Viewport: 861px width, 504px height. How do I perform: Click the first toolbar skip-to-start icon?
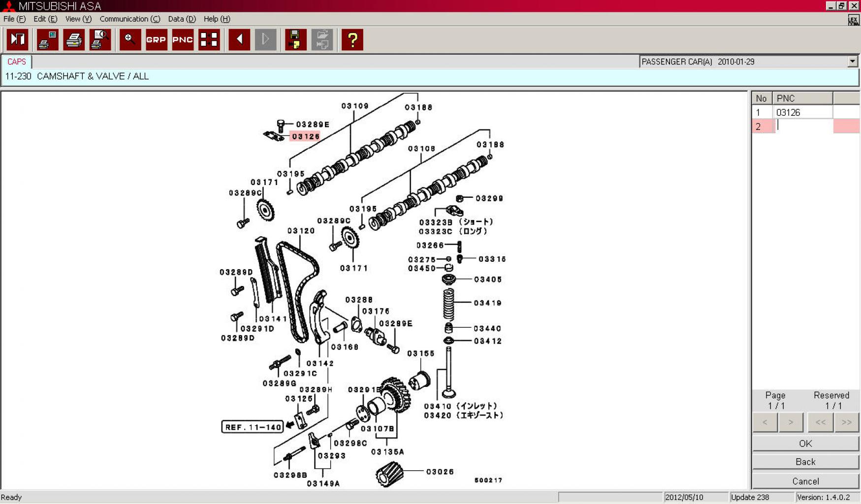(18, 40)
